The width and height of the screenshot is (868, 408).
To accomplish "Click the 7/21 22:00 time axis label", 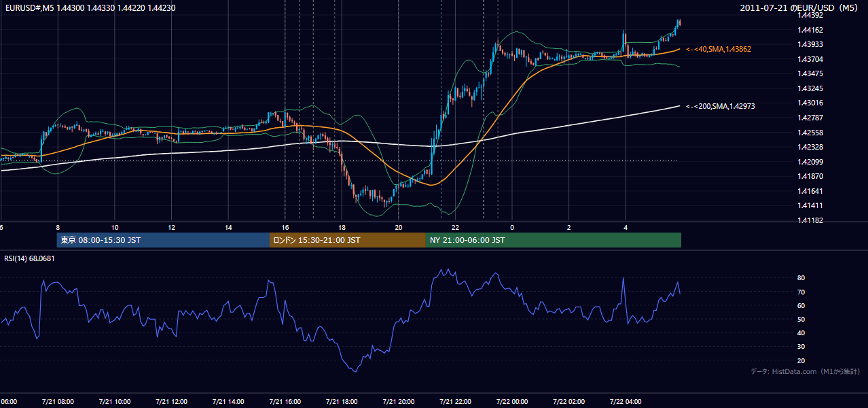I will [455, 402].
